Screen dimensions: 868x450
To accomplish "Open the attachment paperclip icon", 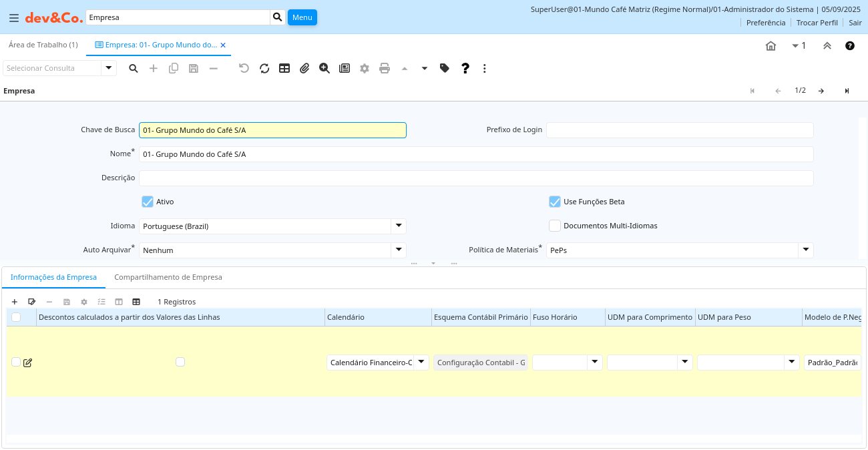I will [x=304, y=68].
